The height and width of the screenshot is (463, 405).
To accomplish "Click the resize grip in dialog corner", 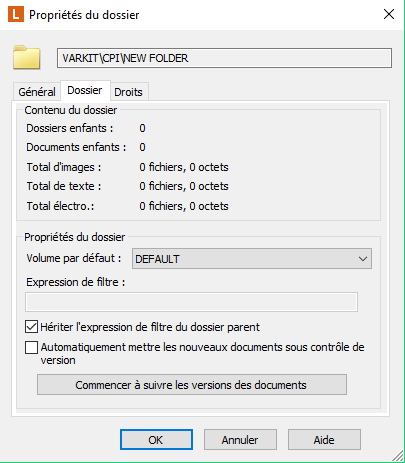I will pyautogui.click(x=398, y=456).
